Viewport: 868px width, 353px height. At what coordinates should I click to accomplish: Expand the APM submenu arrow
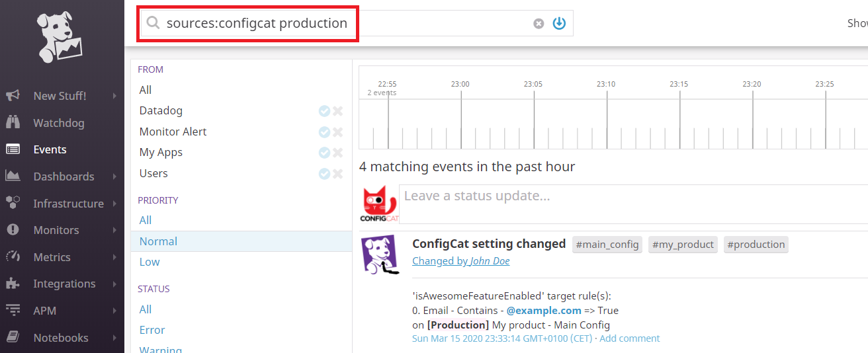(x=114, y=311)
